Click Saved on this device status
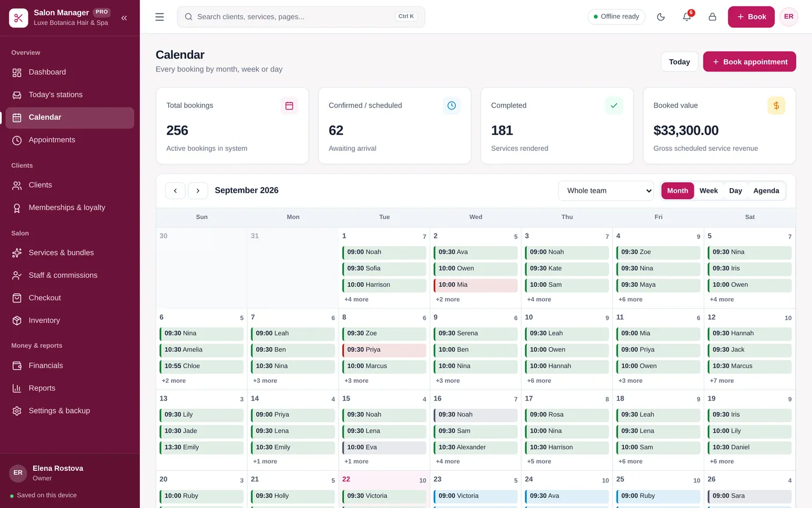 [43, 495]
